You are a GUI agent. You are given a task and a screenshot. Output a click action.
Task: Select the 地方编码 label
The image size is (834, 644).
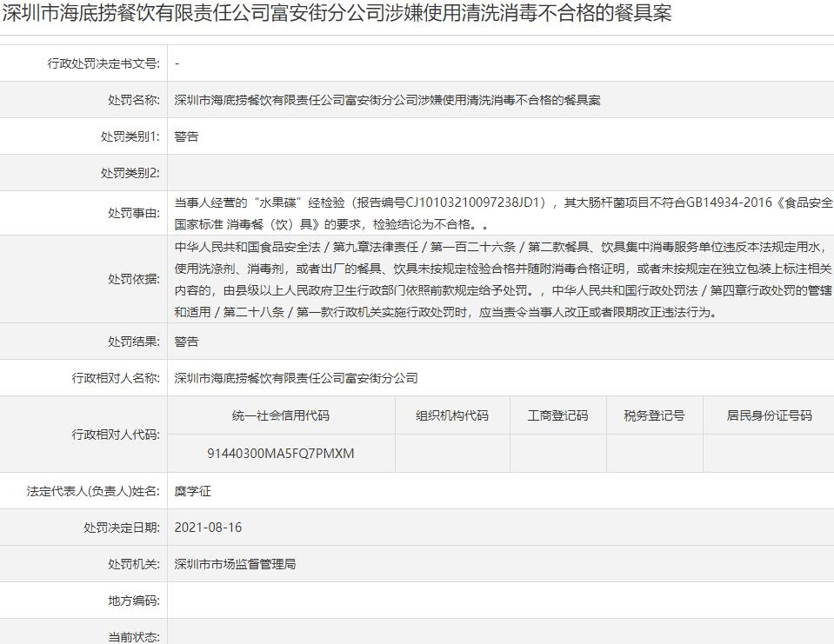coord(134,601)
